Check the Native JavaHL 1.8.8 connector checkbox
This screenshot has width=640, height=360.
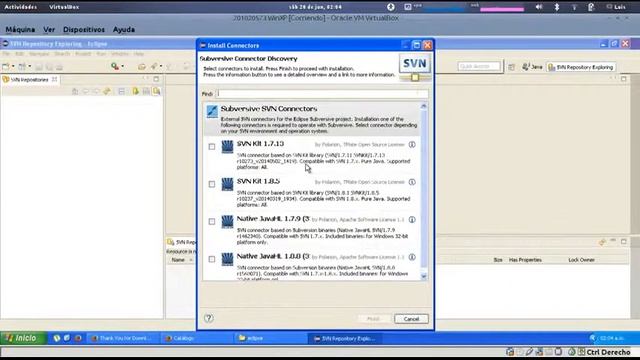pyautogui.click(x=211, y=259)
